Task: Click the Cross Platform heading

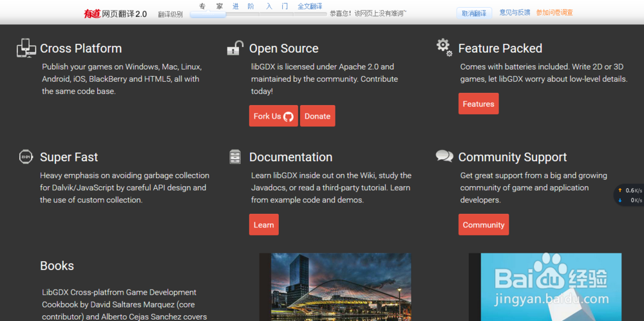Action: pos(81,48)
